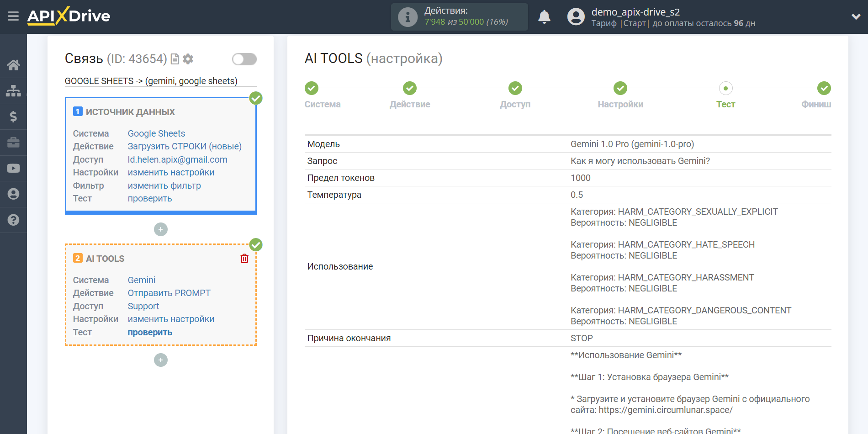Click изменить настройки in data source

pyautogui.click(x=171, y=172)
